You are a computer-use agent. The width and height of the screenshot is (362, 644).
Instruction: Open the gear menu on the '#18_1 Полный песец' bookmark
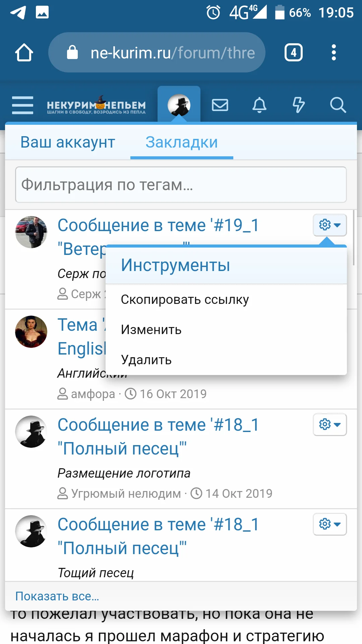[329, 425]
